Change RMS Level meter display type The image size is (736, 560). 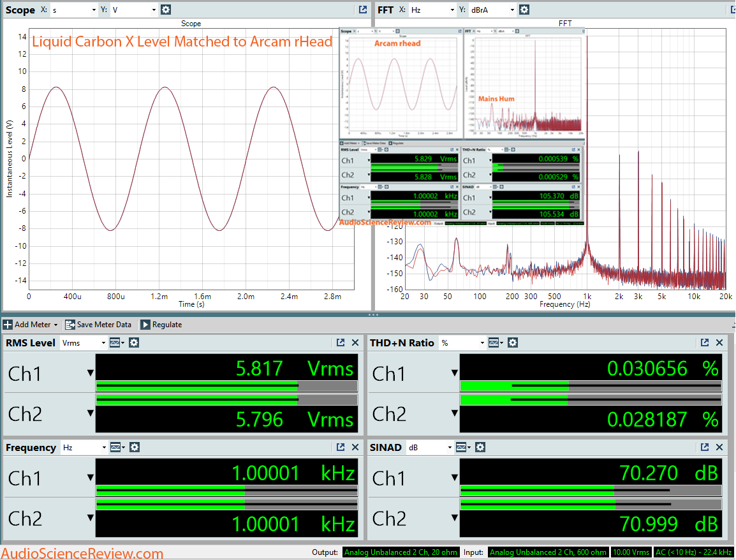117,343
